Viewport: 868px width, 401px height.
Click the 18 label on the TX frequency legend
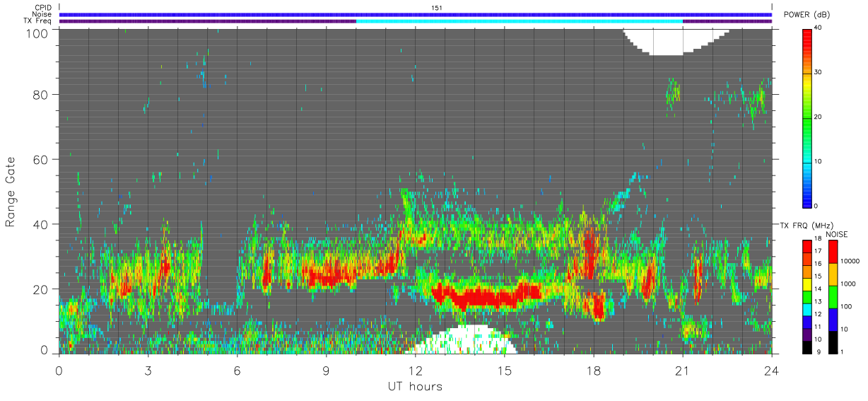(819, 240)
